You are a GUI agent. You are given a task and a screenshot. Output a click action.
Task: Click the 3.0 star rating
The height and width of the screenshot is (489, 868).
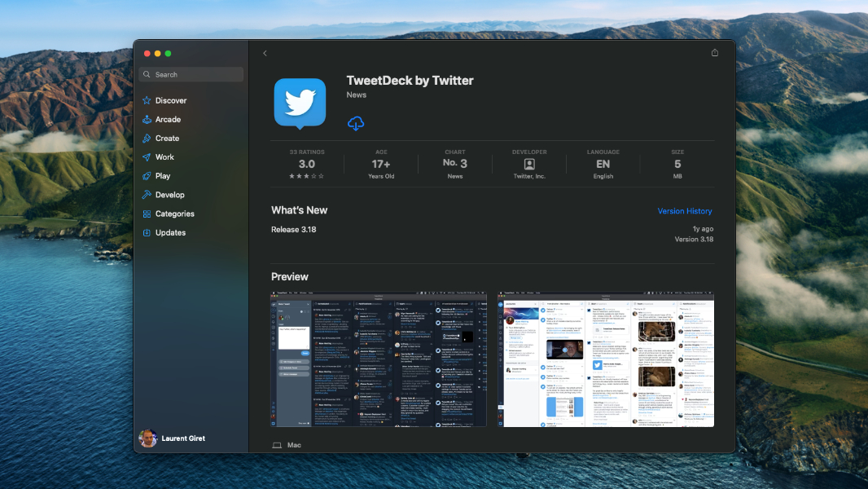pos(306,165)
